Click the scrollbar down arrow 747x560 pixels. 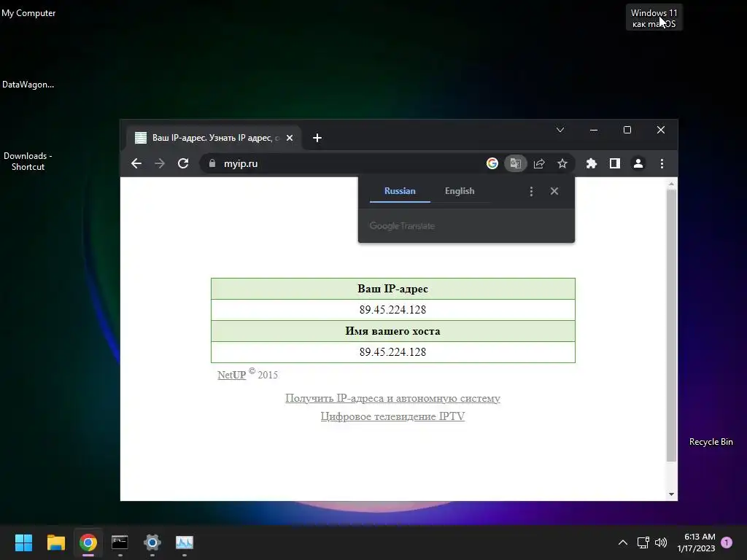coord(671,494)
